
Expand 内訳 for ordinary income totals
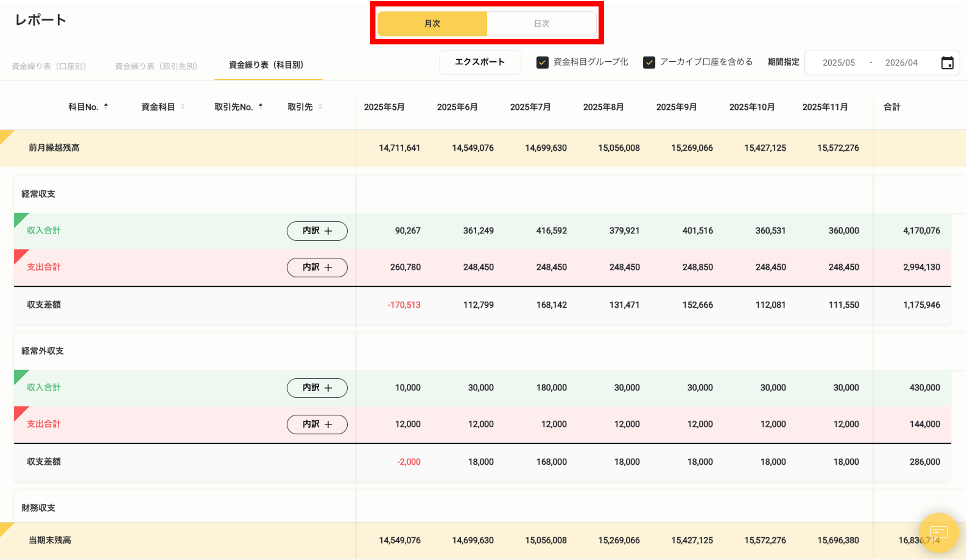click(317, 231)
